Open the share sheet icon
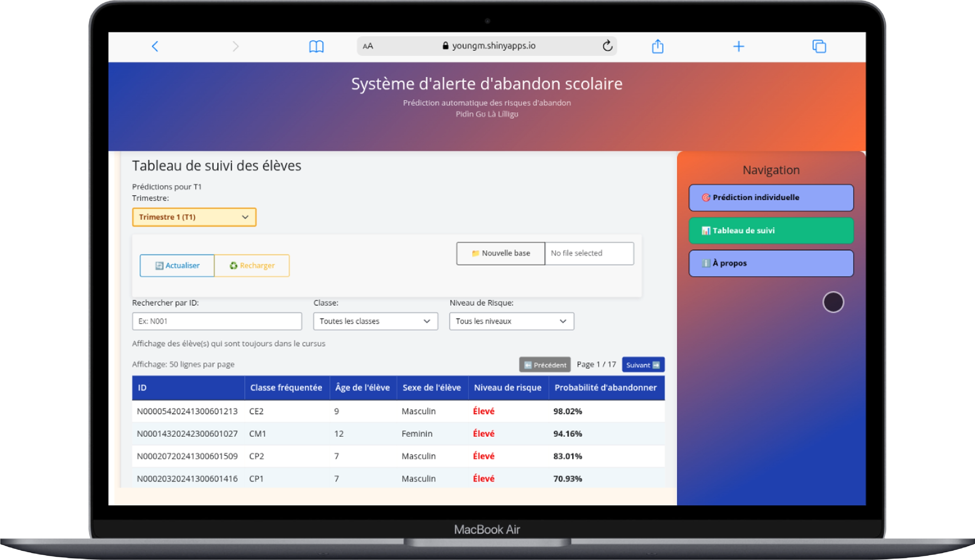The width and height of the screenshot is (975, 560). pyautogui.click(x=658, y=47)
